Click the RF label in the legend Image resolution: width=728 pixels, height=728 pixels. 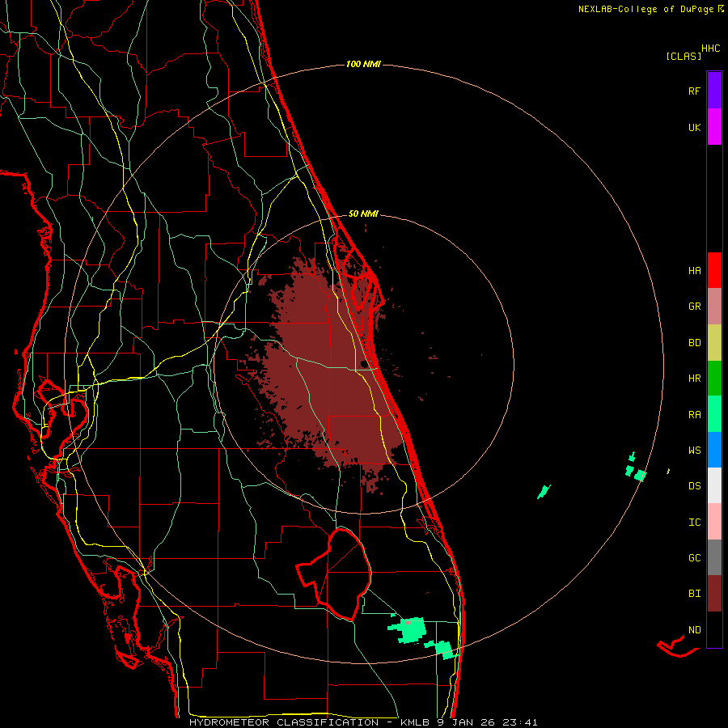pyautogui.click(x=694, y=91)
